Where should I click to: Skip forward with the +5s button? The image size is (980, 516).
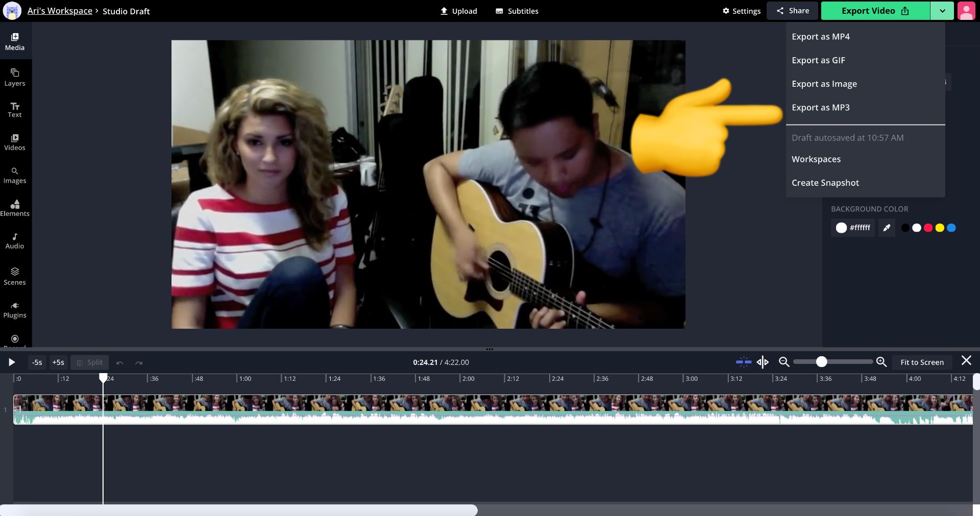(58, 362)
